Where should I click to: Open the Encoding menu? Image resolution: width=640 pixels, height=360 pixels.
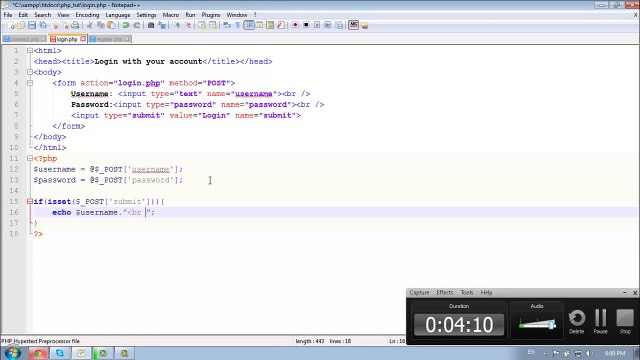point(87,15)
